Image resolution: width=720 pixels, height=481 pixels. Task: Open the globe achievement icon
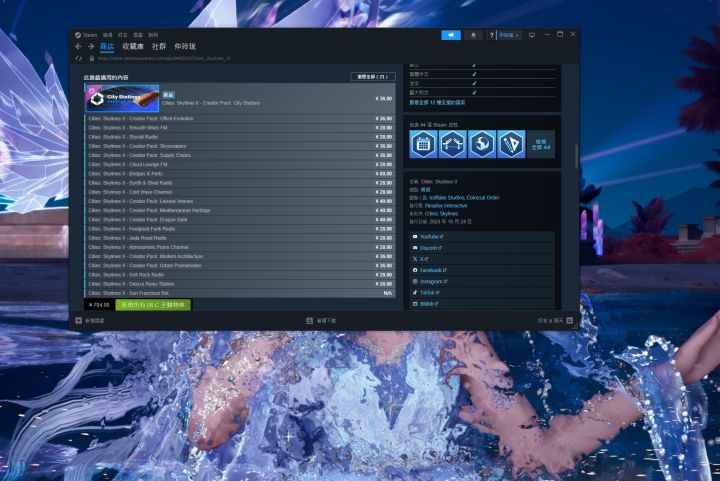482,144
